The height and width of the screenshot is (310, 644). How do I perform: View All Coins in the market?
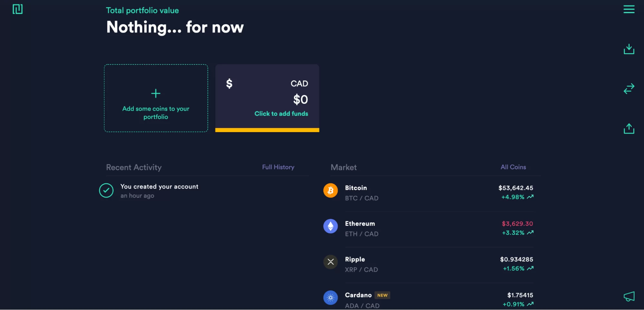(x=513, y=167)
